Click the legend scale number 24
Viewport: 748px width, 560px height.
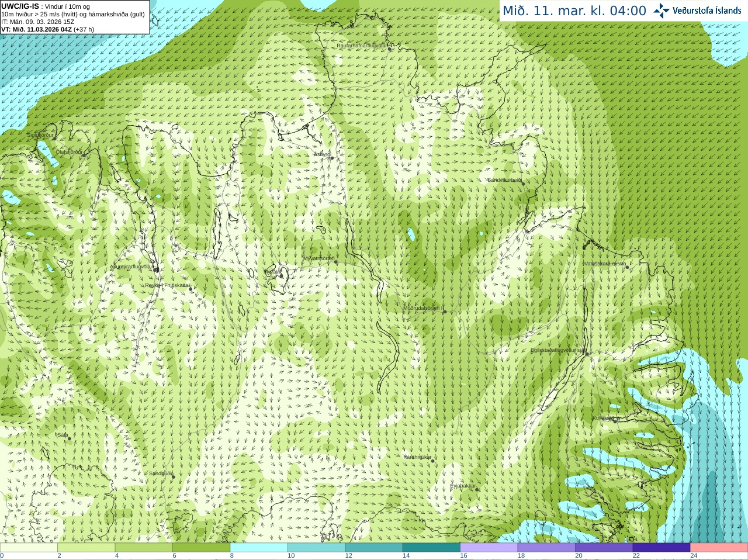click(x=694, y=556)
